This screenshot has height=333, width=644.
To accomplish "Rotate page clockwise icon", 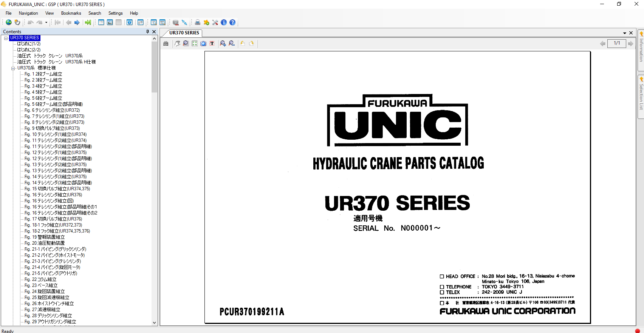I will click(251, 44).
